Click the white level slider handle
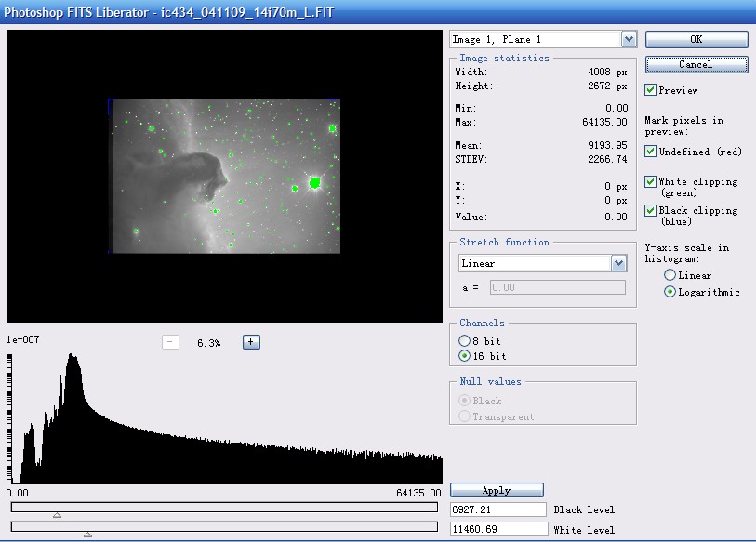This screenshot has width=756, height=542. [x=87, y=535]
